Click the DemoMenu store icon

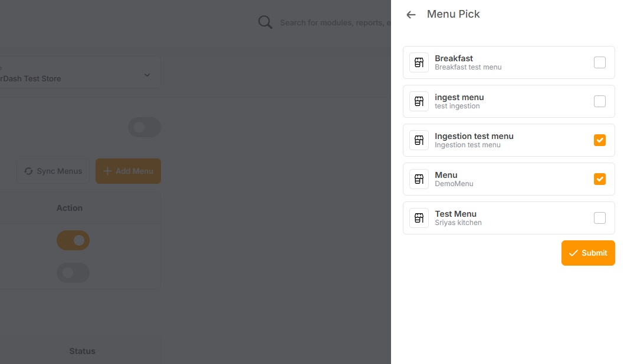[x=419, y=179]
